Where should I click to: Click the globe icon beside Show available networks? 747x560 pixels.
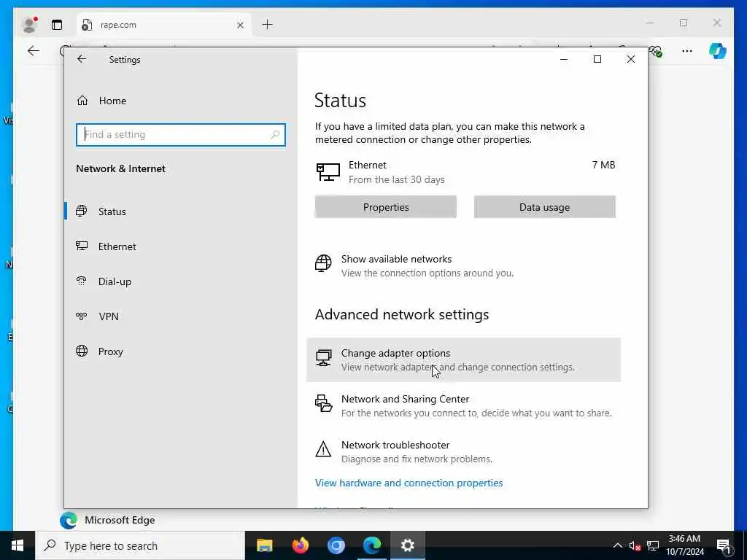(323, 262)
